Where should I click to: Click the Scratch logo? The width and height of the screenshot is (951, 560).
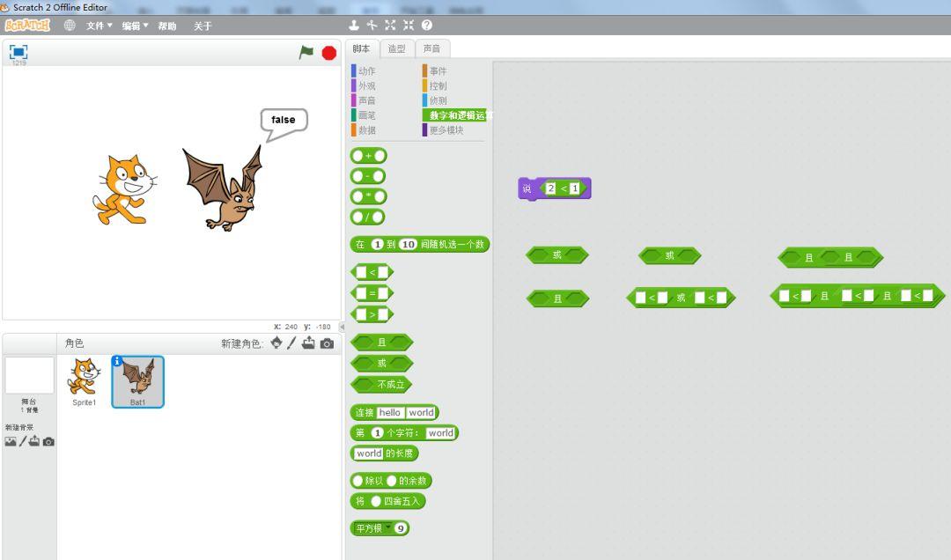point(28,26)
